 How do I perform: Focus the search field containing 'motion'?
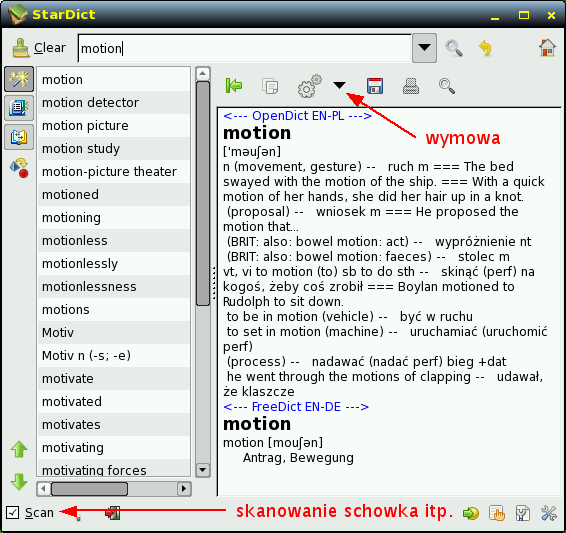pyautogui.click(x=244, y=48)
